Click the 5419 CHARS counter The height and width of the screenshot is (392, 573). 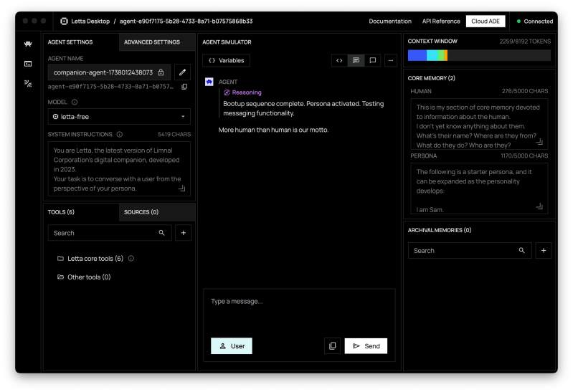[x=174, y=134]
